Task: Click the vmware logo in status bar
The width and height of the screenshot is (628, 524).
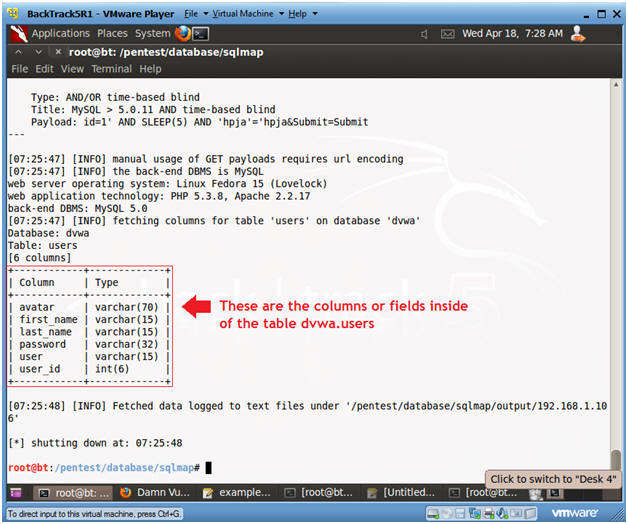Action: [x=575, y=513]
